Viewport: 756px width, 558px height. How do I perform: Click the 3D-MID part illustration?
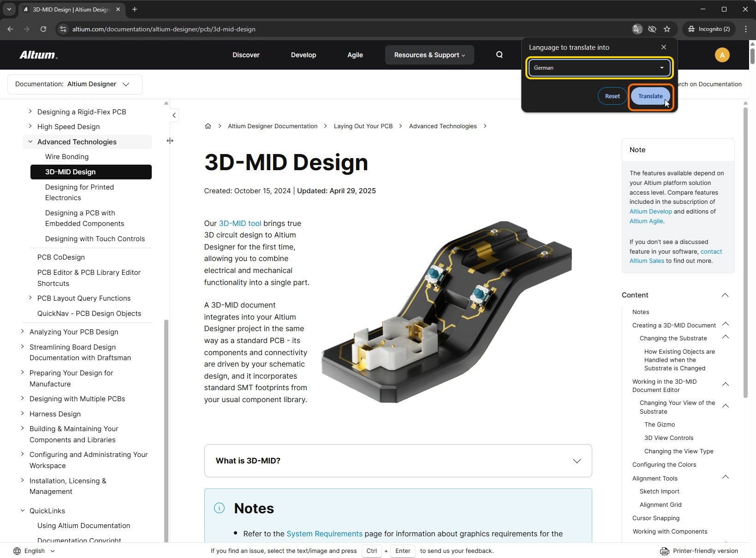pos(446,311)
